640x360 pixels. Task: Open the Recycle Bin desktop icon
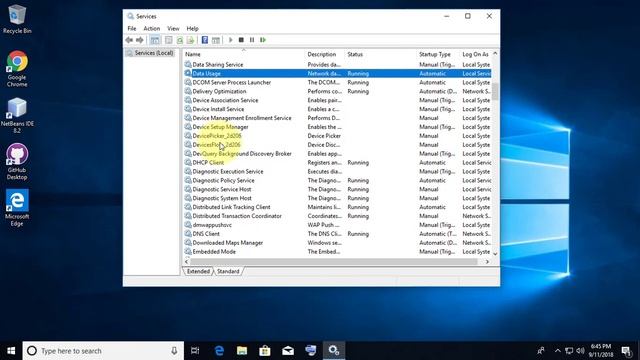click(x=17, y=19)
